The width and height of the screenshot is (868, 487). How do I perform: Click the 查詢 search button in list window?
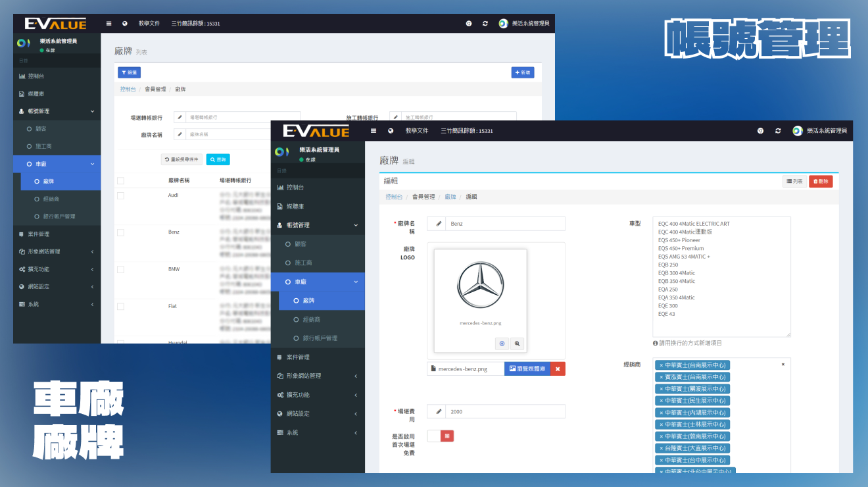[218, 159]
